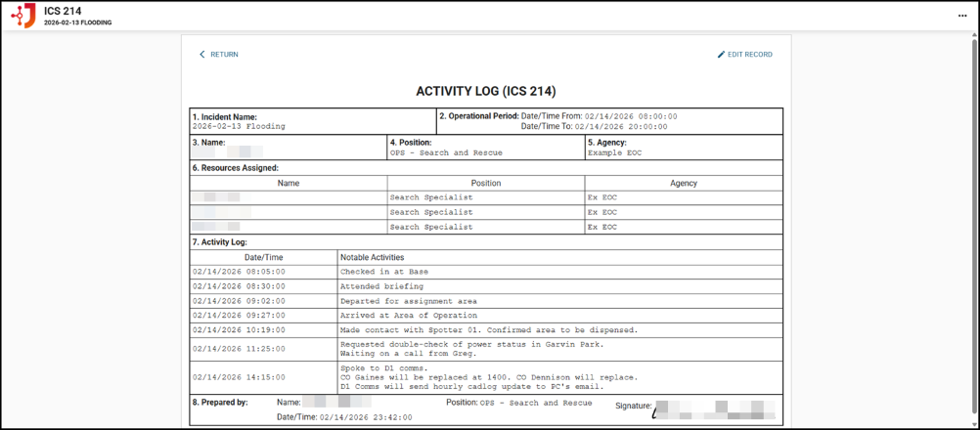Click the pencil icon for Edit Record
Screen dimensions: 980x430
(722, 55)
